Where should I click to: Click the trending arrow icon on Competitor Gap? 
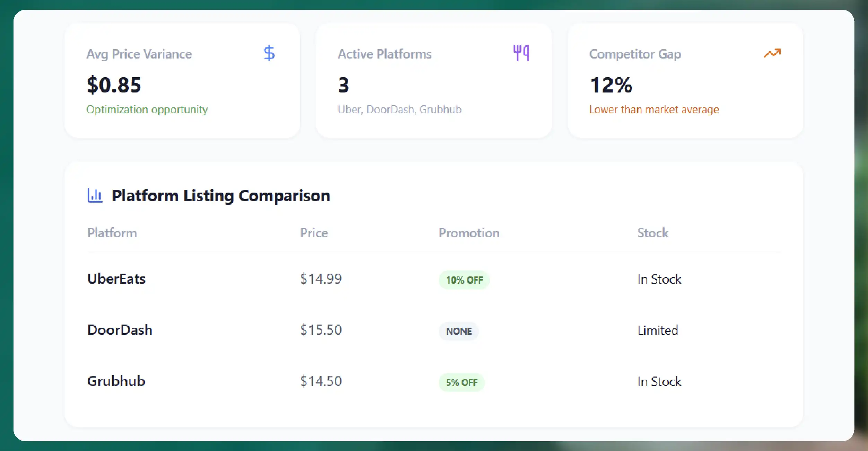pyautogui.click(x=772, y=53)
